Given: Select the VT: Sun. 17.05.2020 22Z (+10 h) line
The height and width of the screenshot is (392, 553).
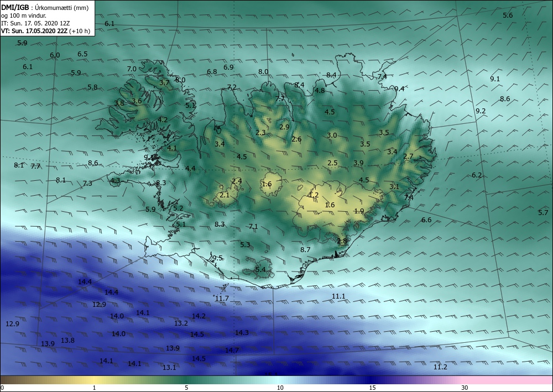Looking at the screenshot, I should click(45, 31).
